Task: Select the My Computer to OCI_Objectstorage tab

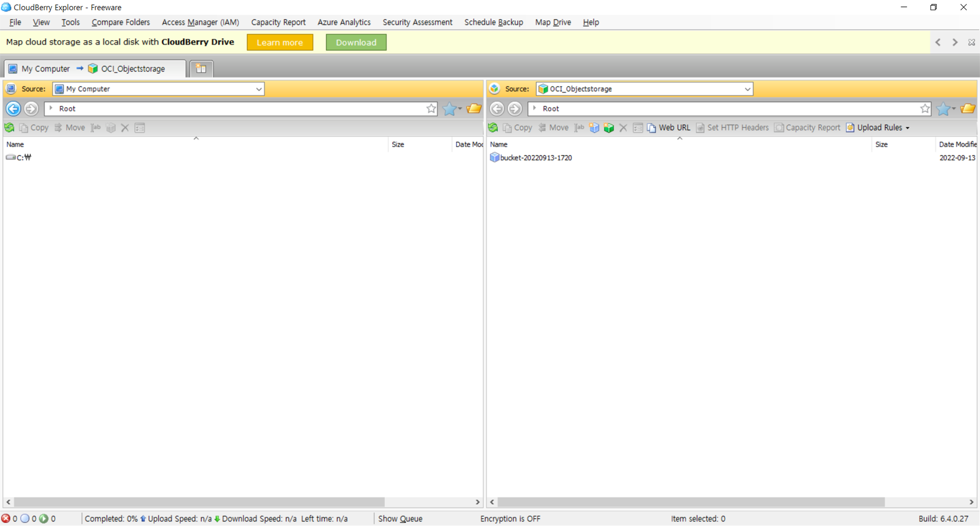Action: point(95,69)
